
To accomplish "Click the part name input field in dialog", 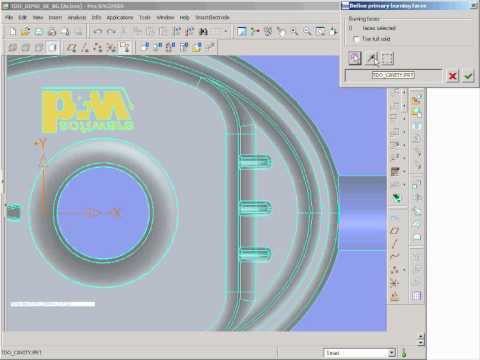I will (x=393, y=75).
